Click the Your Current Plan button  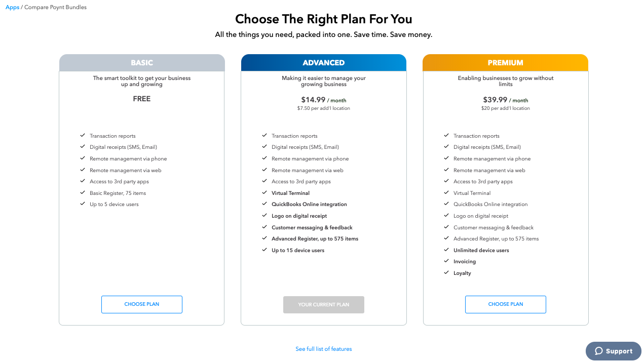tap(324, 305)
